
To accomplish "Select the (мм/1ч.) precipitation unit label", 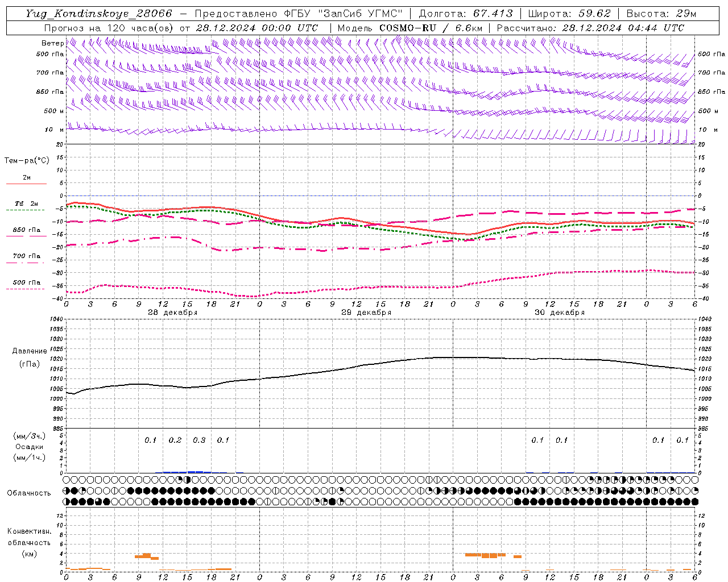I will coord(29,458).
